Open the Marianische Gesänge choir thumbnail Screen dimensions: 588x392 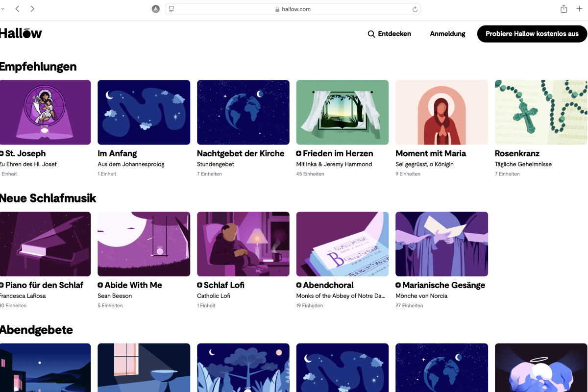click(x=441, y=244)
